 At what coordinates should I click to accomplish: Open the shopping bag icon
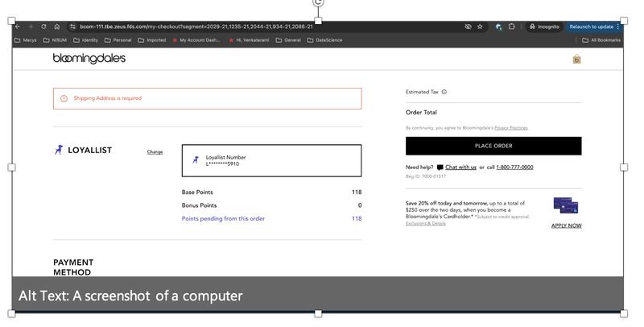[x=576, y=59]
